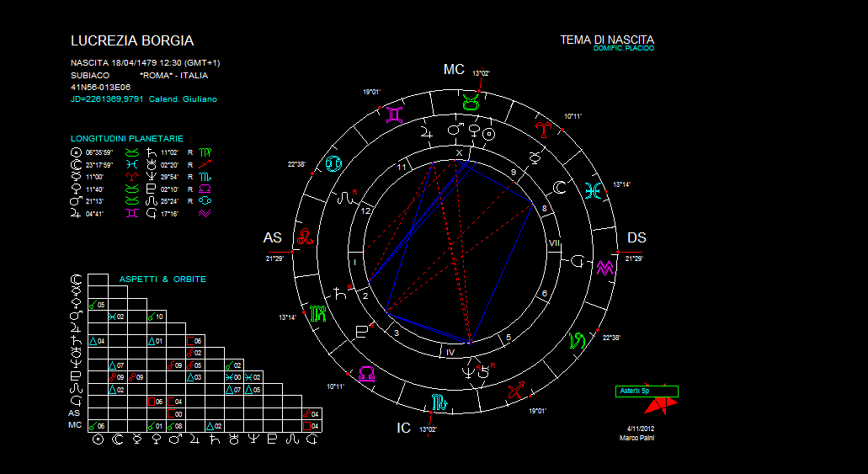Screen dimensions: 868x474
Task: Click the coordinates 41N56-013E06
Action: [x=101, y=88]
